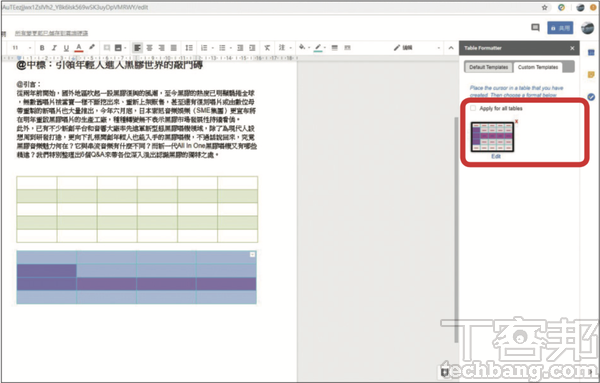Collapse the toolbar with the up chevron
600x383 pixels.
(x=451, y=48)
